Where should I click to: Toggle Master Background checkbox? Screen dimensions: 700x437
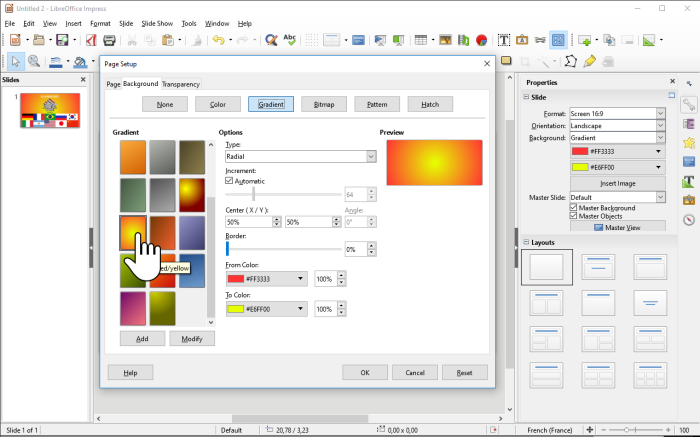tap(573, 208)
